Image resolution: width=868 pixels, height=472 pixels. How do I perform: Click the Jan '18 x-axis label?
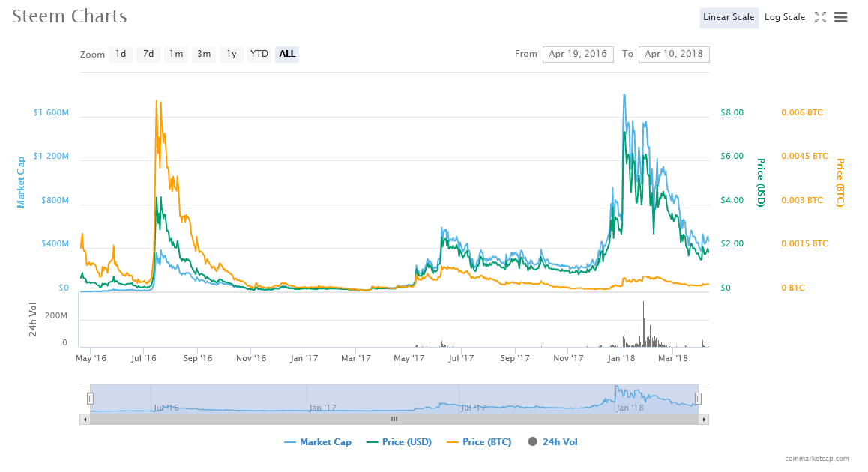(621, 359)
